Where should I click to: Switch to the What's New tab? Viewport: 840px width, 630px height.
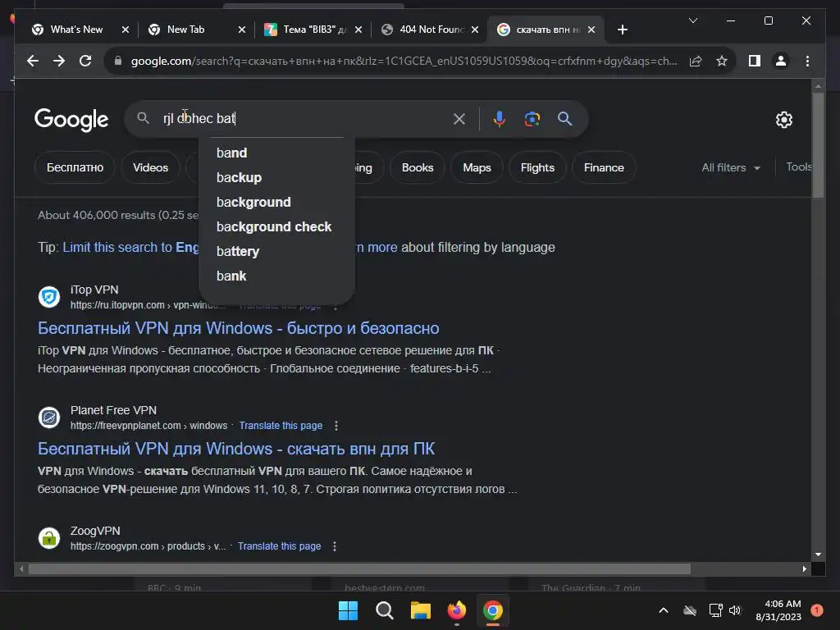click(x=76, y=30)
